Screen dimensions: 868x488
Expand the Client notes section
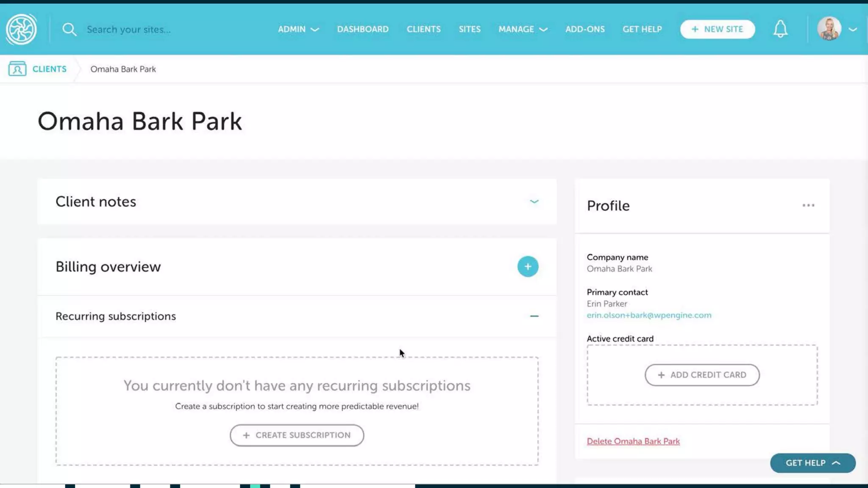coord(534,202)
